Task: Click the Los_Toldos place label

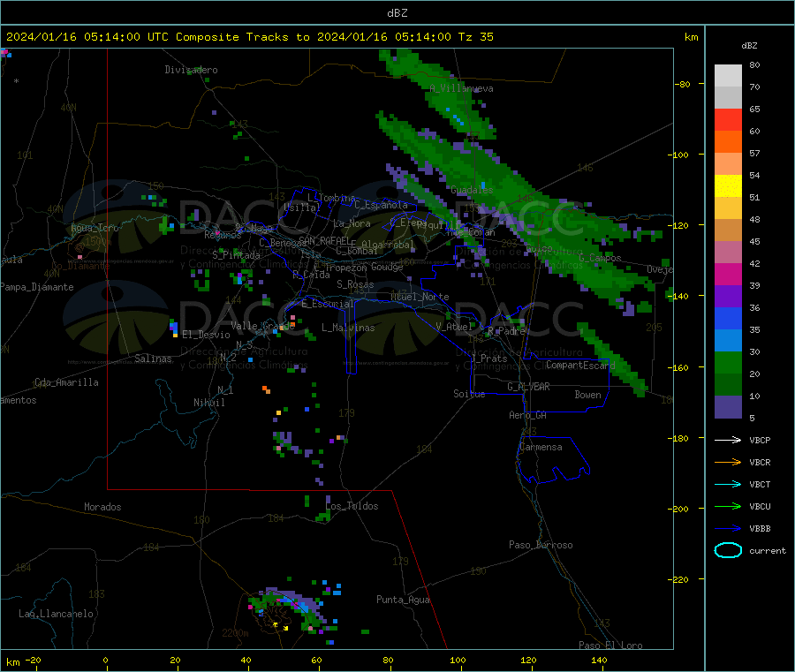Action: 352,506
